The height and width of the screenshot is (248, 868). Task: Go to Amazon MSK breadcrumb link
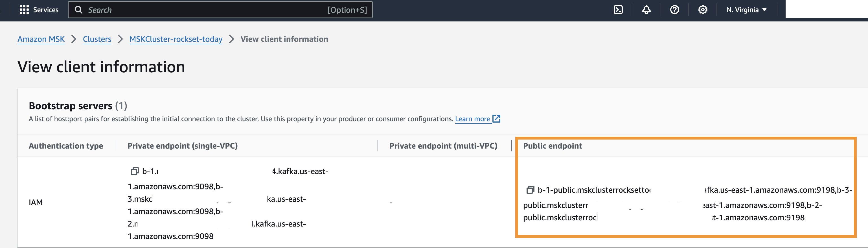tap(41, 39)
